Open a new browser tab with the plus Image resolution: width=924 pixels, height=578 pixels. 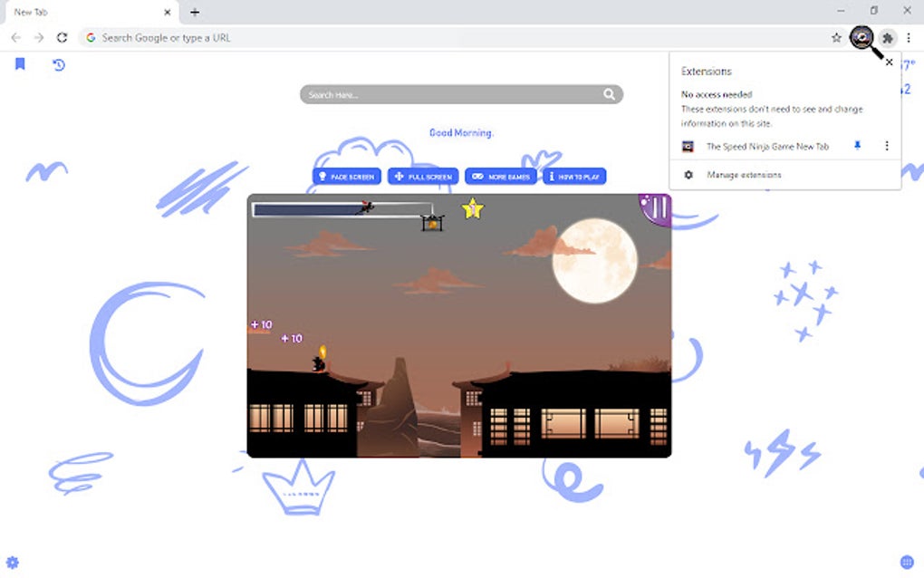tap(195, 12)
